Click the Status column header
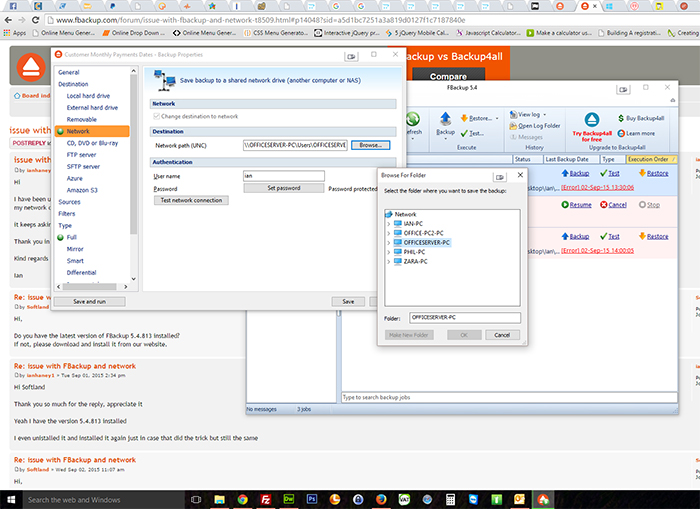700x509 pixels. tap(527, 159)
